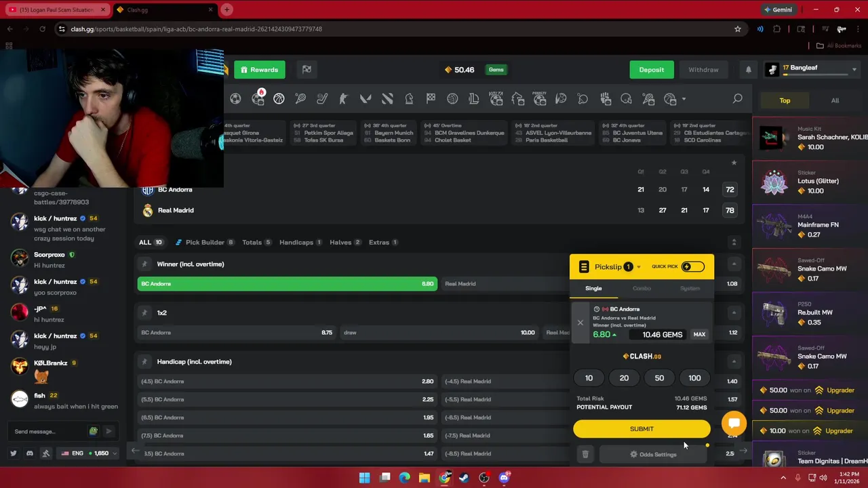The width and height of the screenshot is (868, 488).
Task: Open the orange live support chat bubble
Action: coord(734,424)
